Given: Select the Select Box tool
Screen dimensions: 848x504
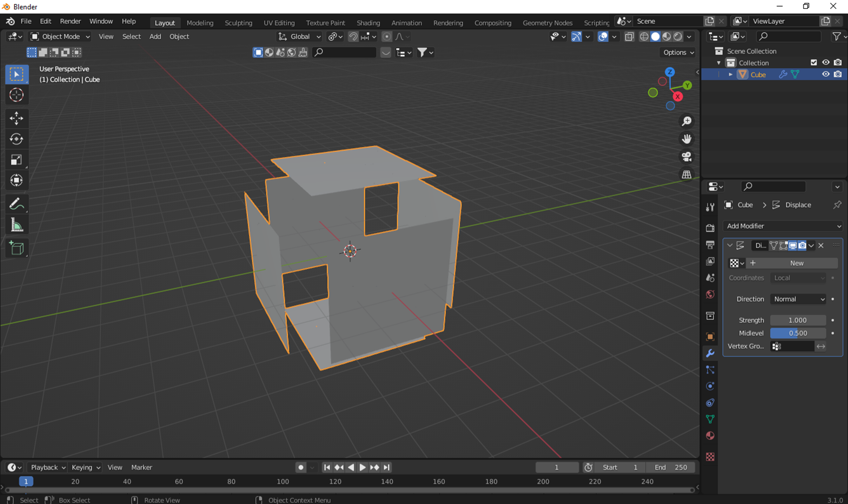Looking at the screenshot, I should (16, 74).
